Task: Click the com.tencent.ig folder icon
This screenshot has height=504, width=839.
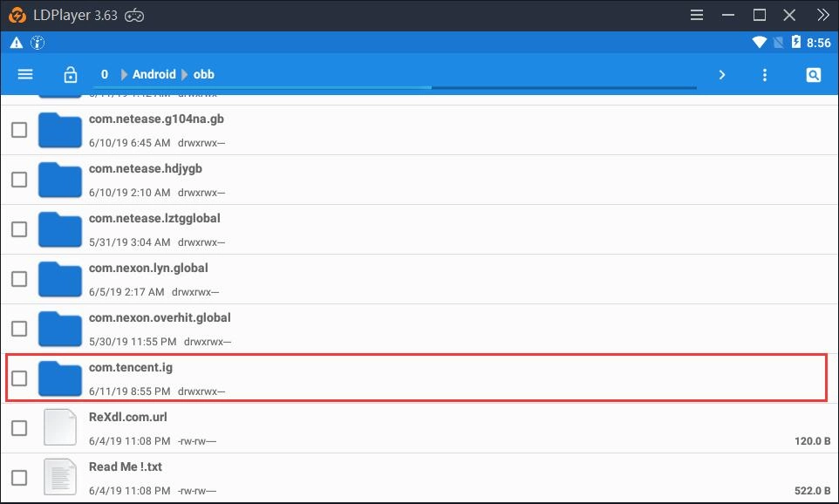Action: coord(59,378)
